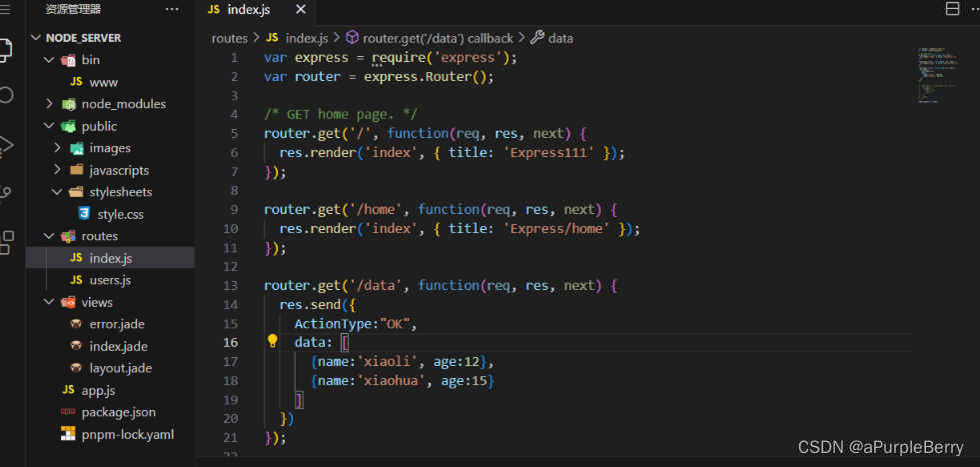Click the index.js breadcrumb segment
This screenshot has height=467, width=980.
click(297, 38)
